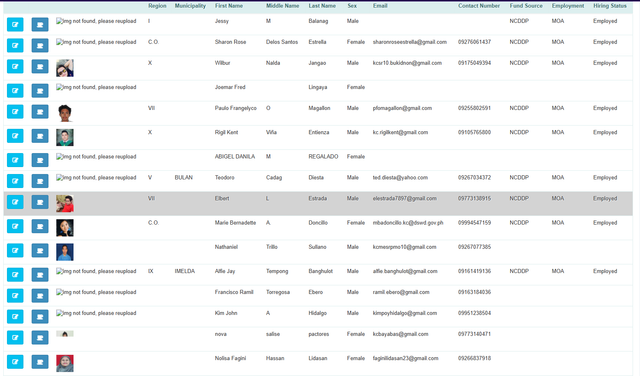Click the edit icon in highlighted Elbert Estrada row

tap(15, 202)
